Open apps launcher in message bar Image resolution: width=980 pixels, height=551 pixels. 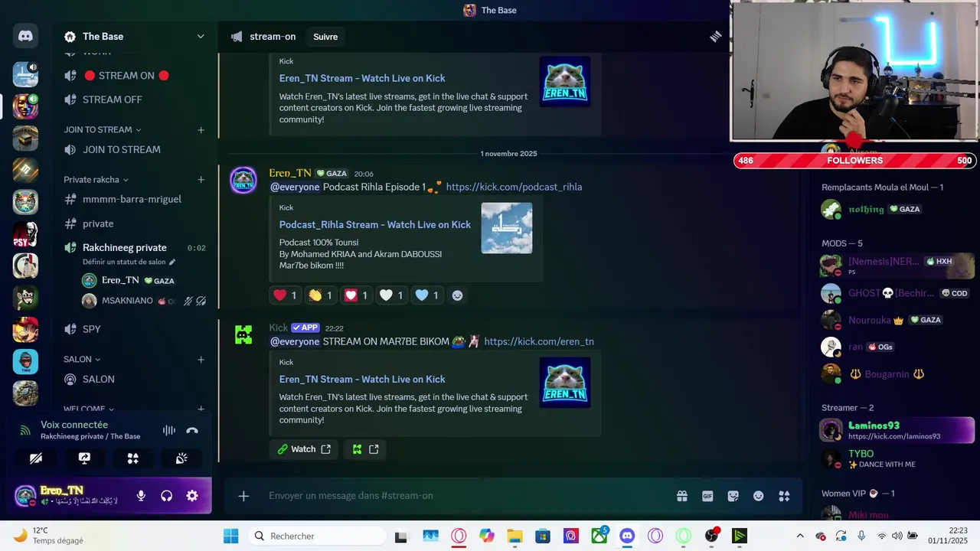click(x=784, y=496)
